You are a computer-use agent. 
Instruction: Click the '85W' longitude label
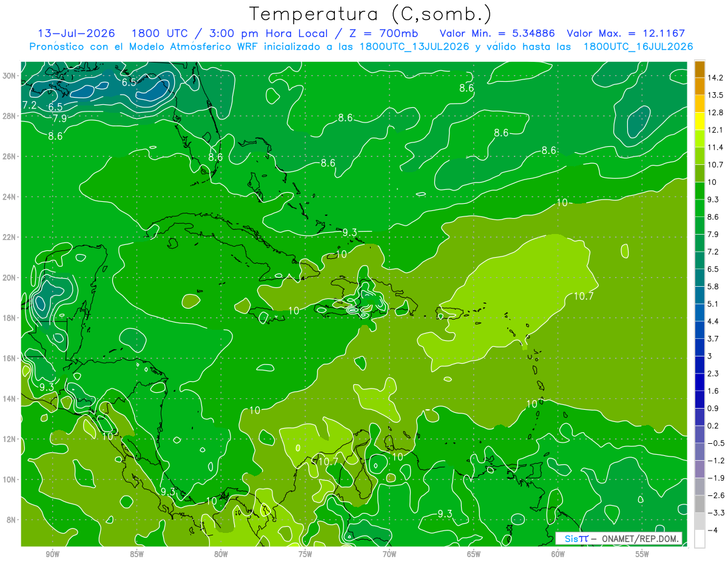136,554
